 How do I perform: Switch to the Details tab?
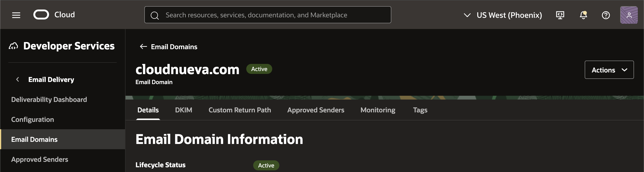(148, 110)
